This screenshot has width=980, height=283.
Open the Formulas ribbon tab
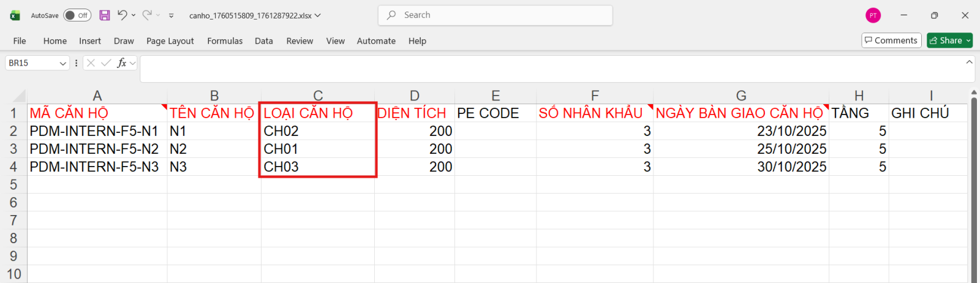tap(225, 41)
